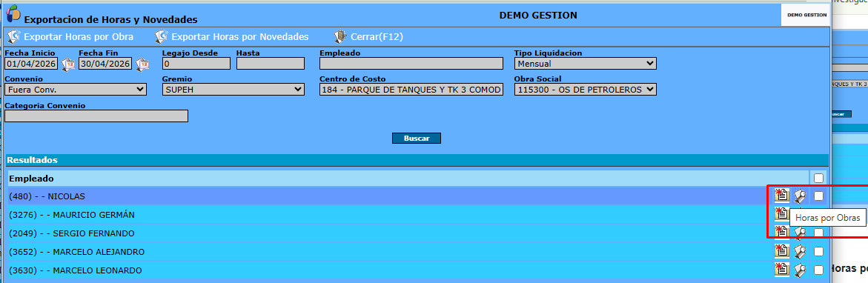Click the Cerrar(F12) label
Image resolution: width=868 pixels, height=283 pixels.
click(377, 37)
